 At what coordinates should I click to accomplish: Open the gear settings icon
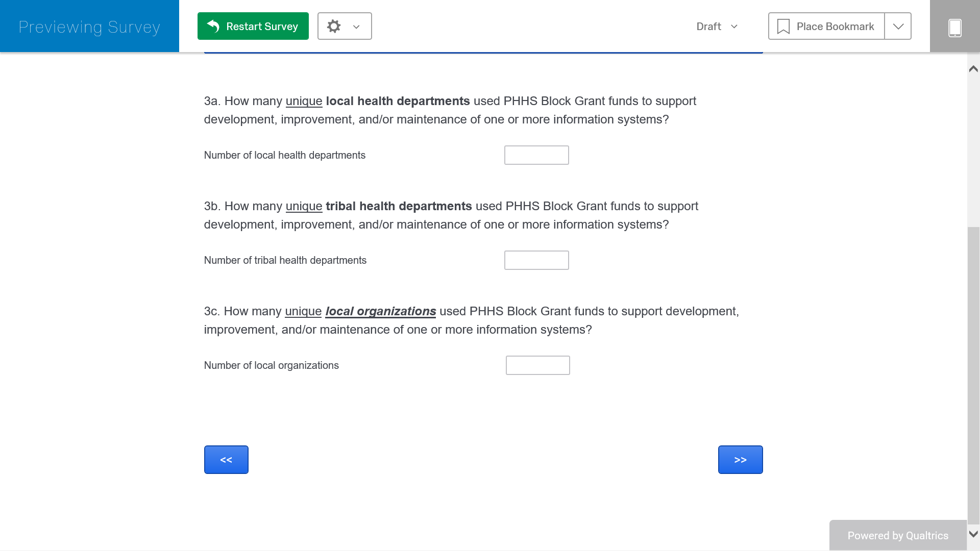point(334,26)
